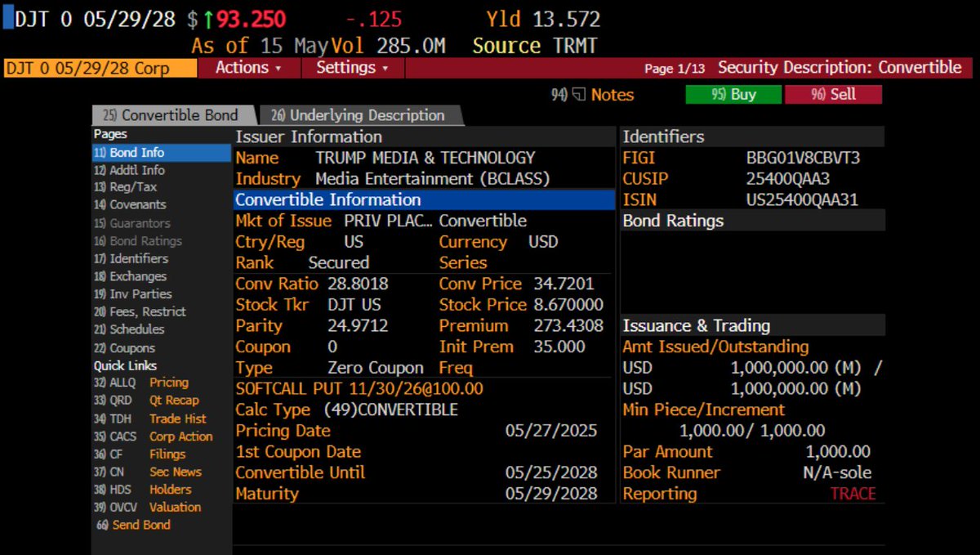Screen dimensions: 980x555
Task: Open the CF Filings quick link
Action: point(140,454)
